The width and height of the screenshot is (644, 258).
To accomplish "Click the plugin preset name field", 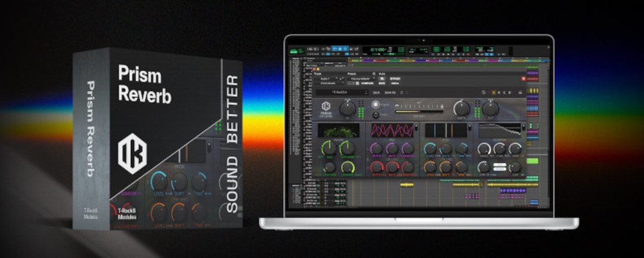I will click(342, 92).
